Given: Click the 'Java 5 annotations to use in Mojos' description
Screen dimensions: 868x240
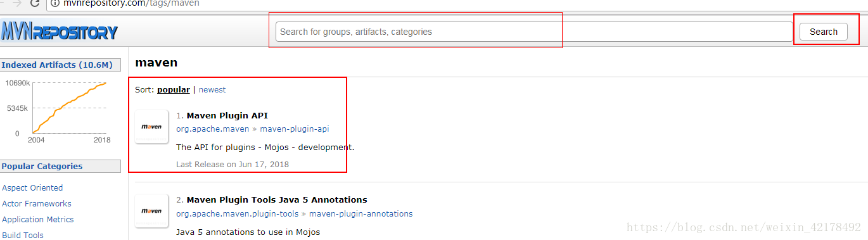Looking at the screenshot, I should point(248,232).
